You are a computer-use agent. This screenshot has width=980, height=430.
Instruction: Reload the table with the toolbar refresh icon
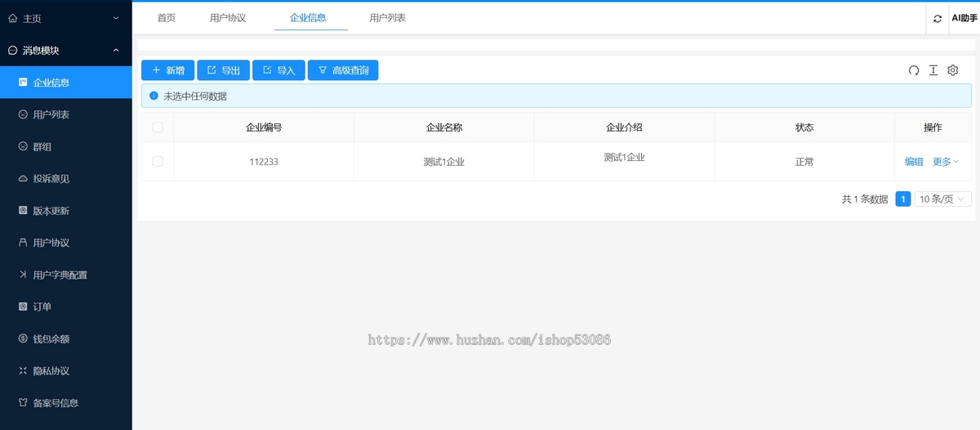click(914, 70)
